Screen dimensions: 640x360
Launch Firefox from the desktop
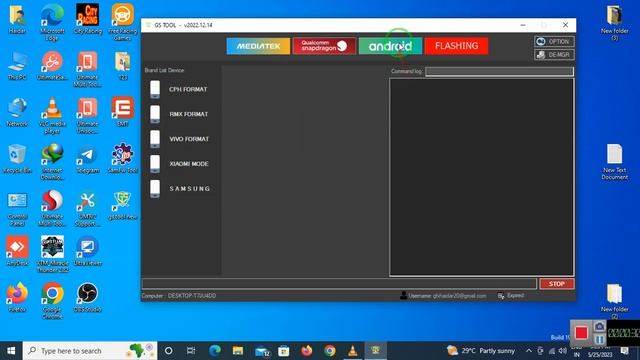[x=17, y=298]
